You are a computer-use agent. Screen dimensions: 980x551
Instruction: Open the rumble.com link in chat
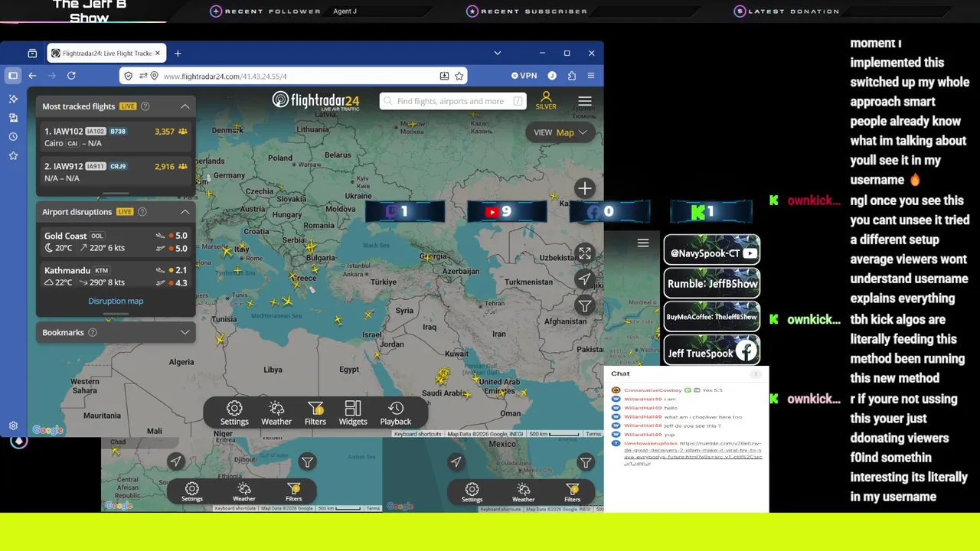[693, 453]
